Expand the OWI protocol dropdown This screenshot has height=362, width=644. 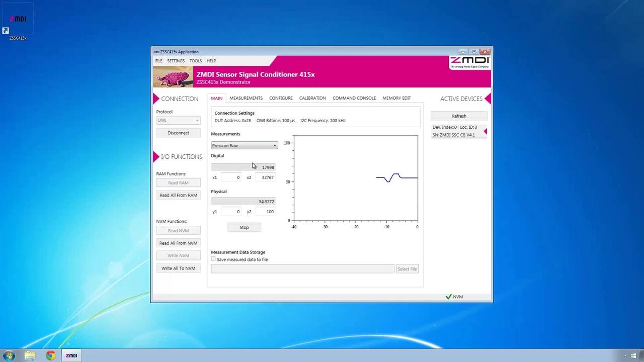178,121
